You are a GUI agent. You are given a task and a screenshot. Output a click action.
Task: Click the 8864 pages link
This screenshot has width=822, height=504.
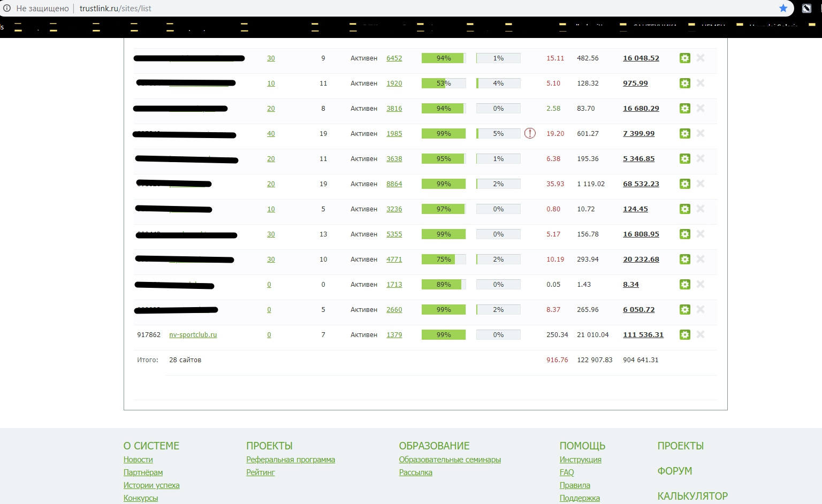[x=394, y=184]
